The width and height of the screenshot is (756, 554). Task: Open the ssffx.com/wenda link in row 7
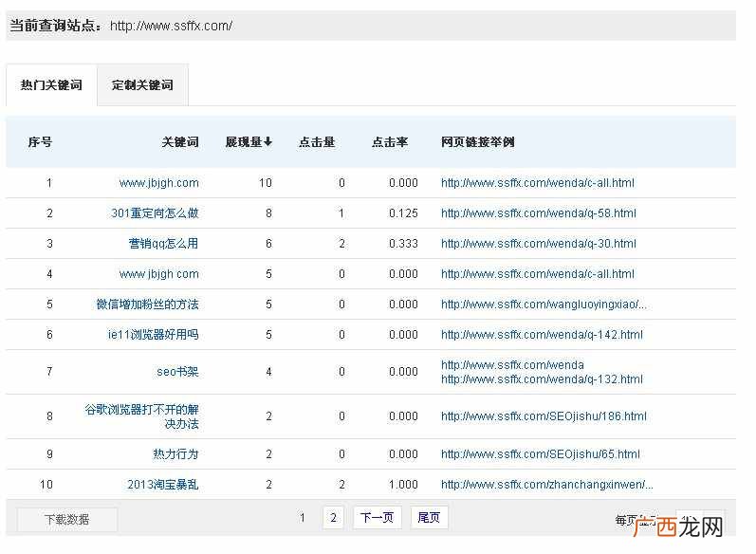[512, 365]
